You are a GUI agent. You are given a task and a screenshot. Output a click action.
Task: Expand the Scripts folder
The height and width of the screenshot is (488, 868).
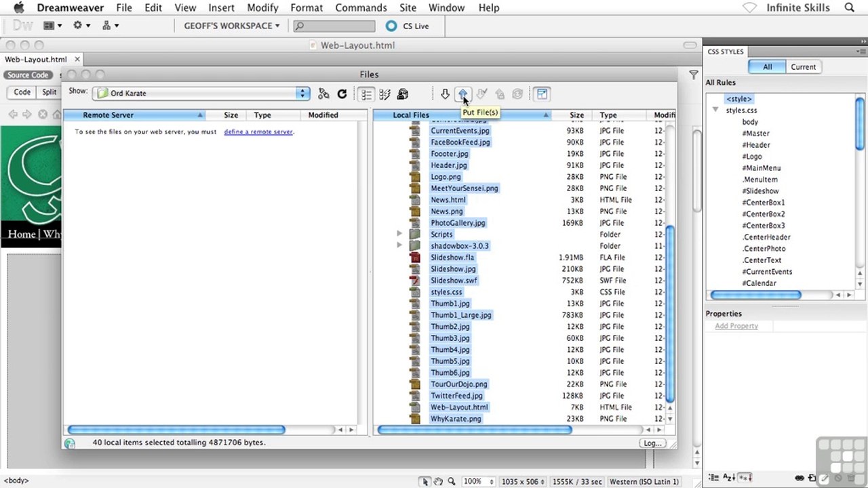399,234
